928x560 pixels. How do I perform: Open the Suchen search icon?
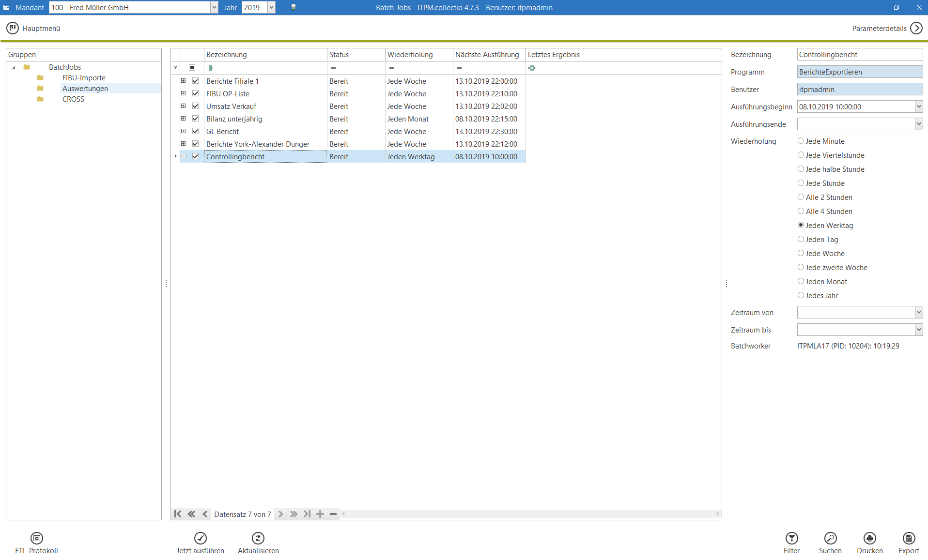(x=831, y=538)
